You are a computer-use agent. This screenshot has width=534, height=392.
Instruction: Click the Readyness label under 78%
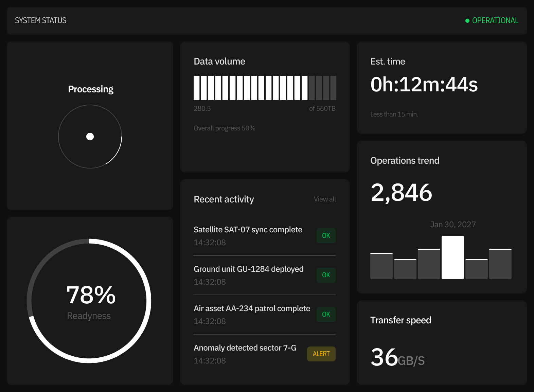pos(89,316)
